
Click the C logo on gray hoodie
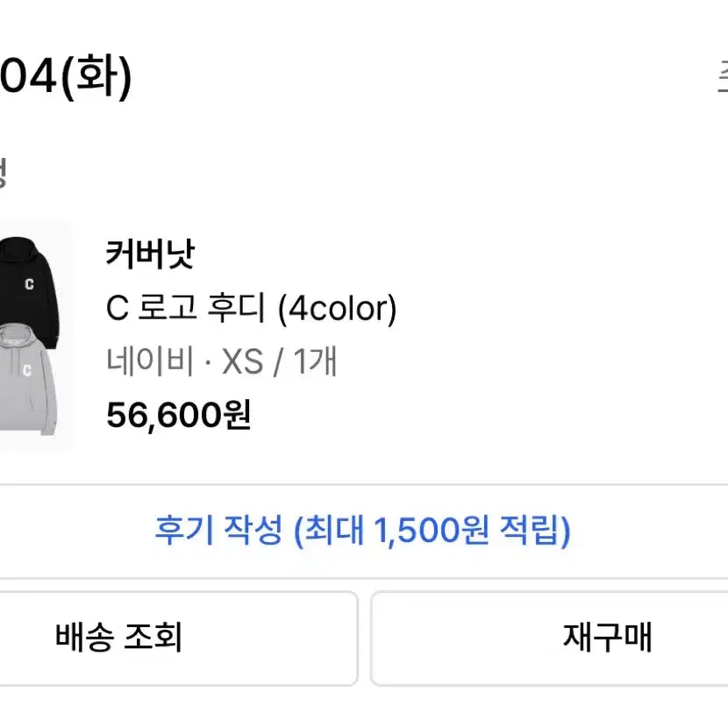tap(29, 370)
